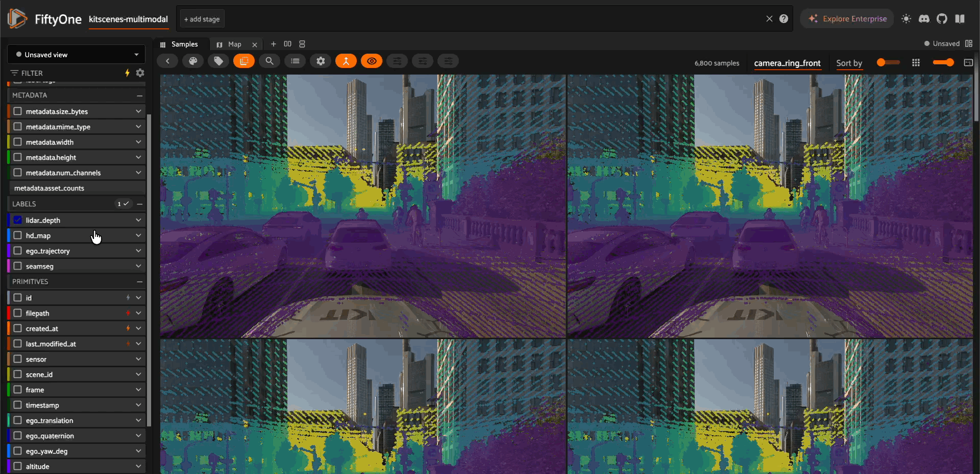Click the add stage button

click(x=202, y=19)
